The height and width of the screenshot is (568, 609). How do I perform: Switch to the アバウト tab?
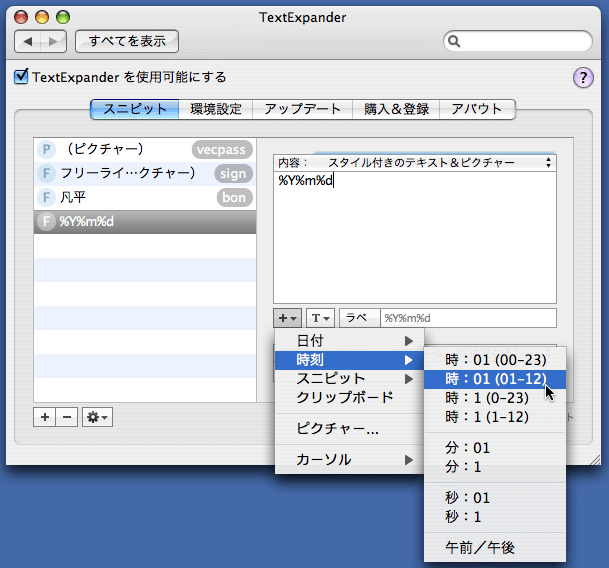(x=477, y=109)
